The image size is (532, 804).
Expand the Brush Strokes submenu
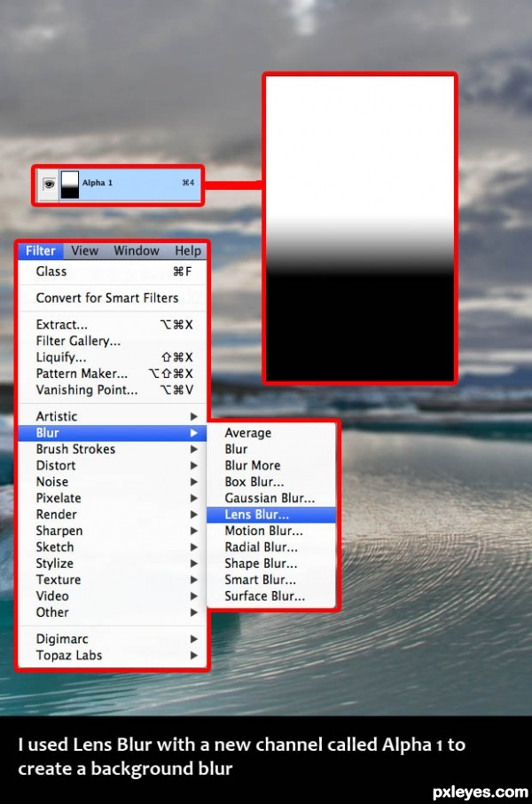tap(113, 449)
